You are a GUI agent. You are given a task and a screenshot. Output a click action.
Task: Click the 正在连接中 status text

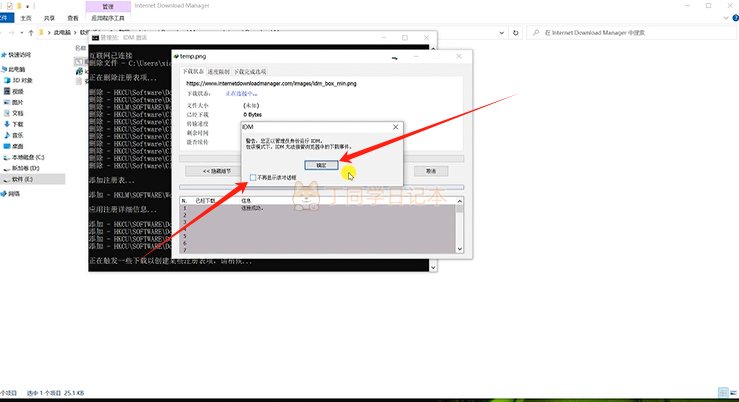click(241, 94)
